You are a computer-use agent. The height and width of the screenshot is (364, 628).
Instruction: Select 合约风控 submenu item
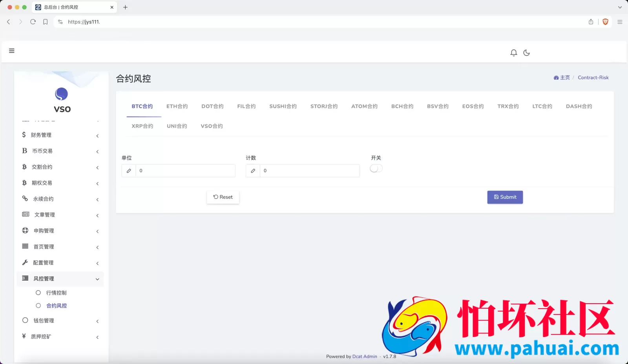(x=57, y=306)
